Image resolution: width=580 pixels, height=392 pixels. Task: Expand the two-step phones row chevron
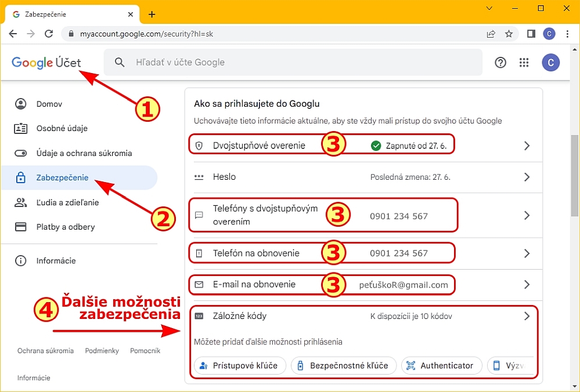tap(527, 215)
